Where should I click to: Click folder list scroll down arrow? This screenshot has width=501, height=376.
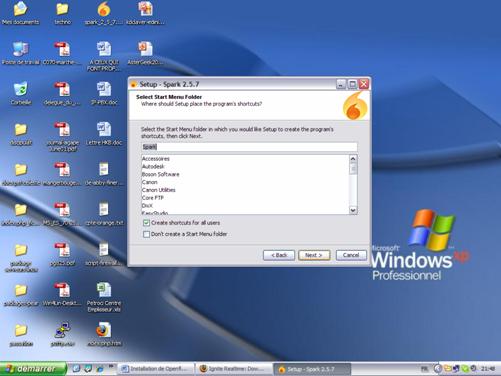353,210
